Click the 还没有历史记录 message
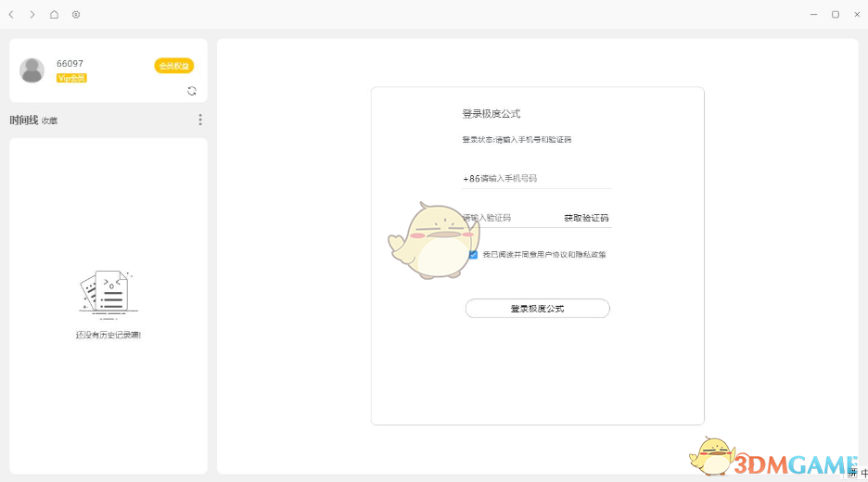Screen dimensions: 868x482 (108, 335)
